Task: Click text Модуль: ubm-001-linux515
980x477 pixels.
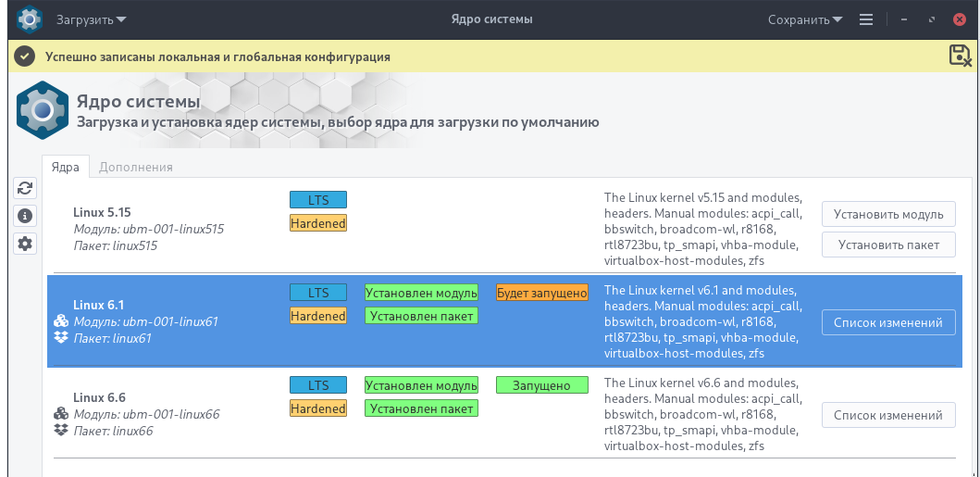Action: point(148,229)
